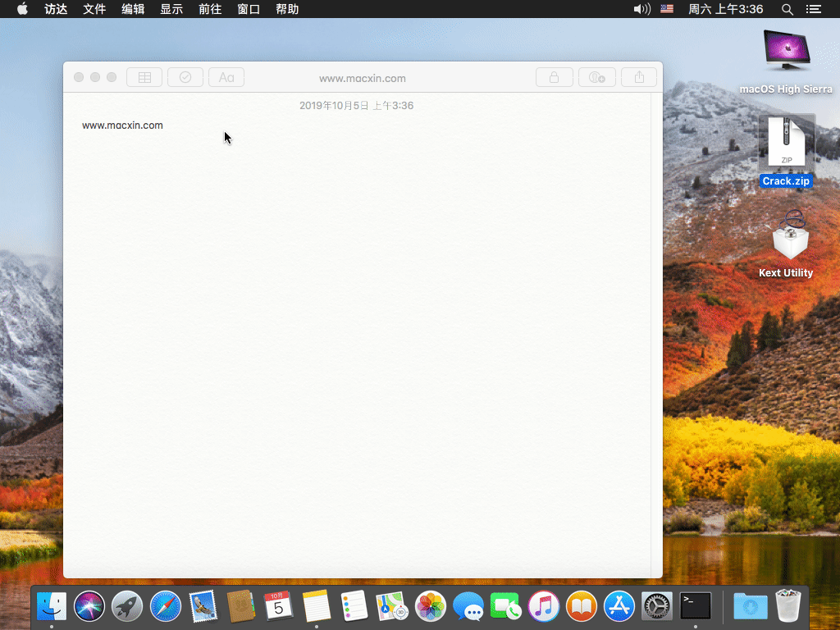This screenshot has width=840, height=630.
Task: Select Kext Utility on the desktop
Action: click(786, 244)
